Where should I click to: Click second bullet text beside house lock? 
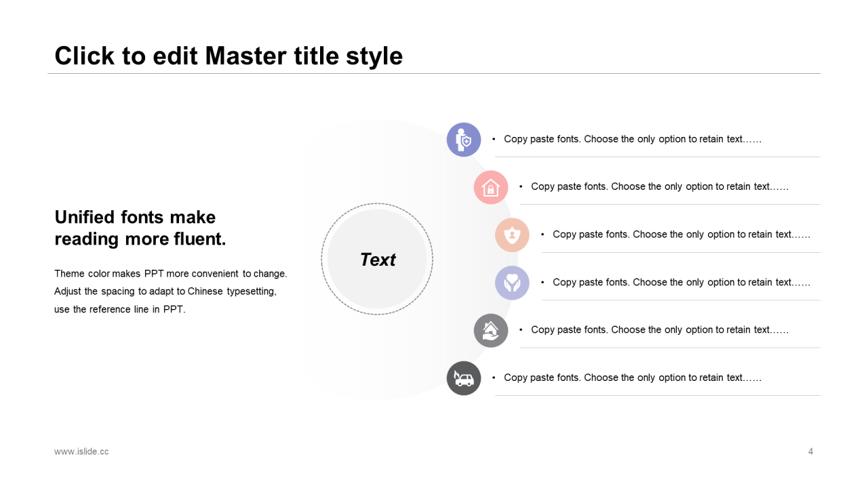(x=660, y=186)
